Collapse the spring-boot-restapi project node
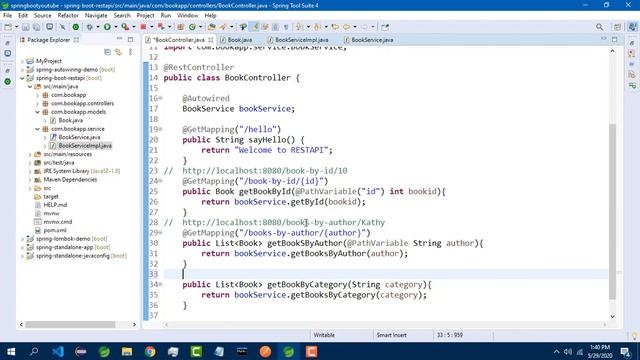The image size is (640, 360). [x=22, y=78]
